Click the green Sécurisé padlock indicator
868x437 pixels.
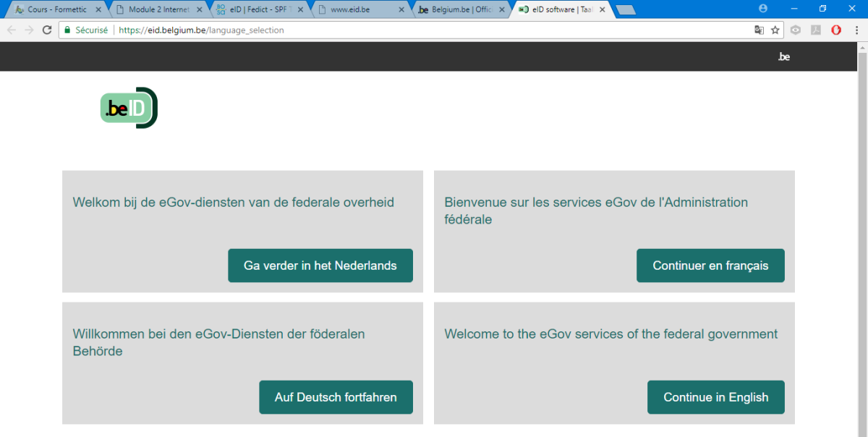click(x=85, y=30)
